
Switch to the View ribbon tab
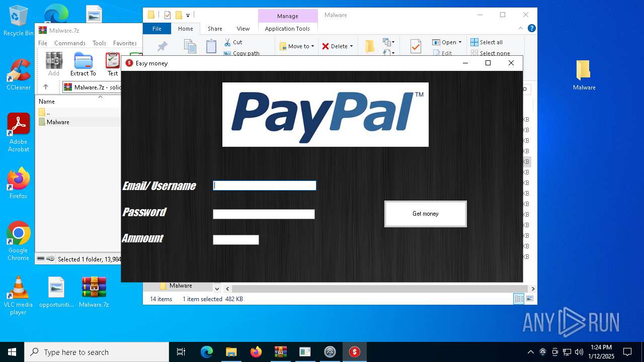pos(243,29)
